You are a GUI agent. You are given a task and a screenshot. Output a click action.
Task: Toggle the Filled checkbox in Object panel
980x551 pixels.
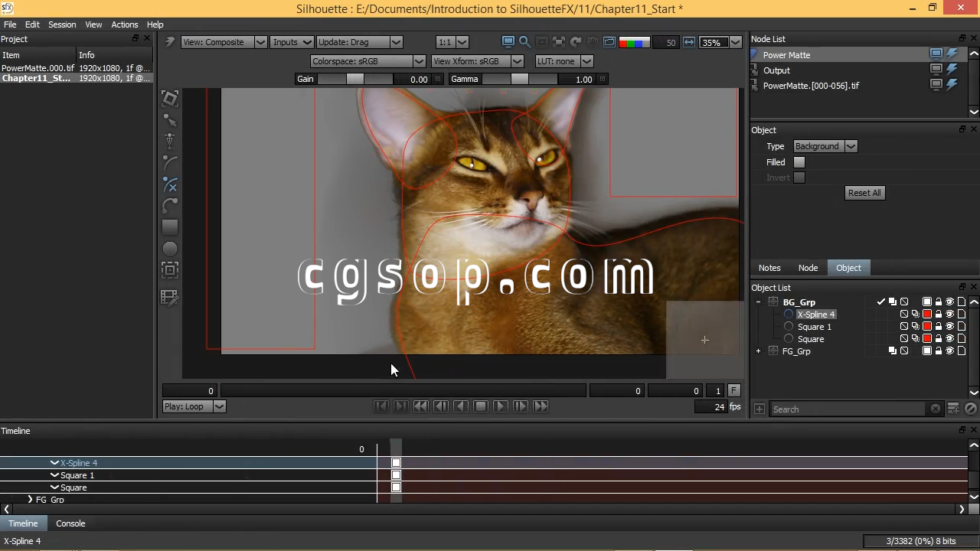click(799, 162)
